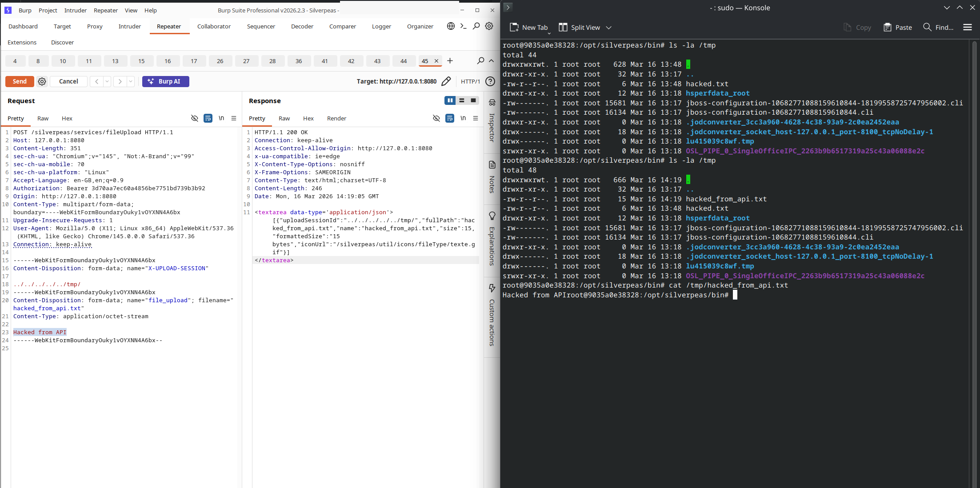Open the Notes side panel
The height and width of the screenshot is (488, 980).
pyautogui.click(x=492, y=177)
